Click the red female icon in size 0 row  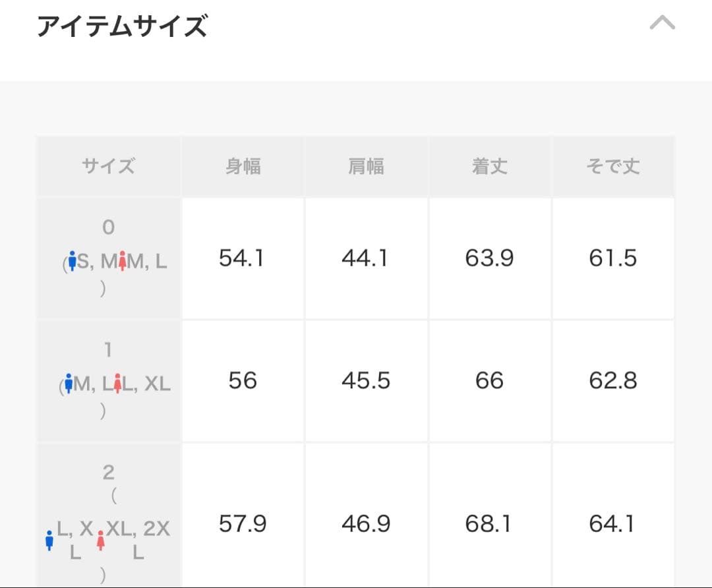(121, 261)
